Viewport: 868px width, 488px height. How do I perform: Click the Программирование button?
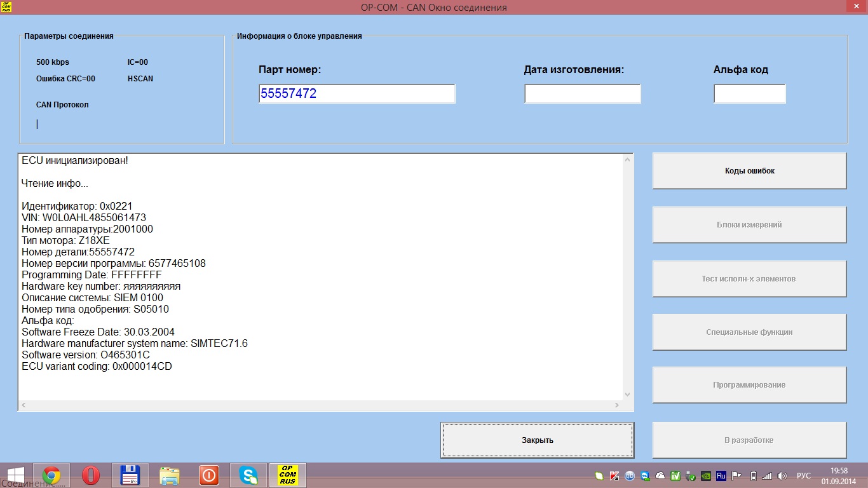(749, 385)
